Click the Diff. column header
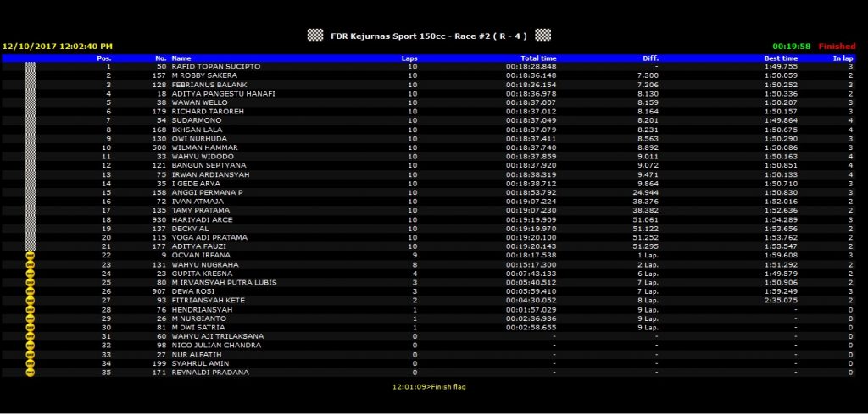Image resolution: width=868 pixels, height=415 pixels. click(651, 58)
